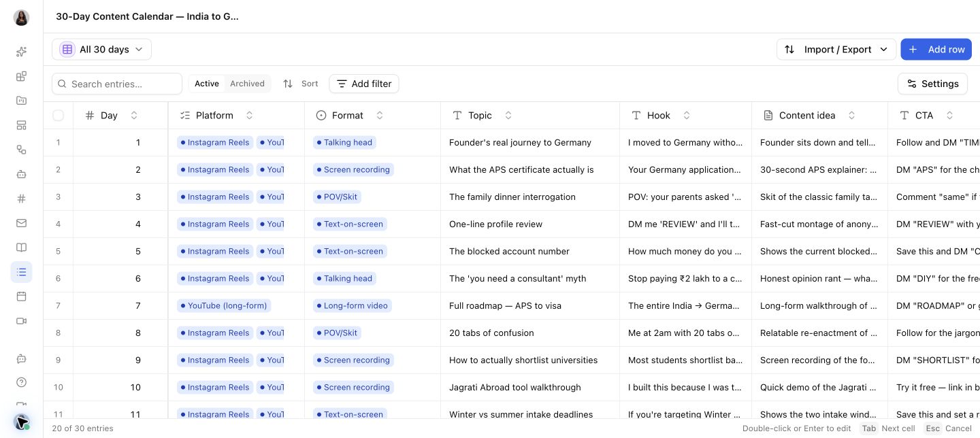Click the sparkle AI icon in sidebar
This screenshot has width=980, height=438.
point(21,52)
